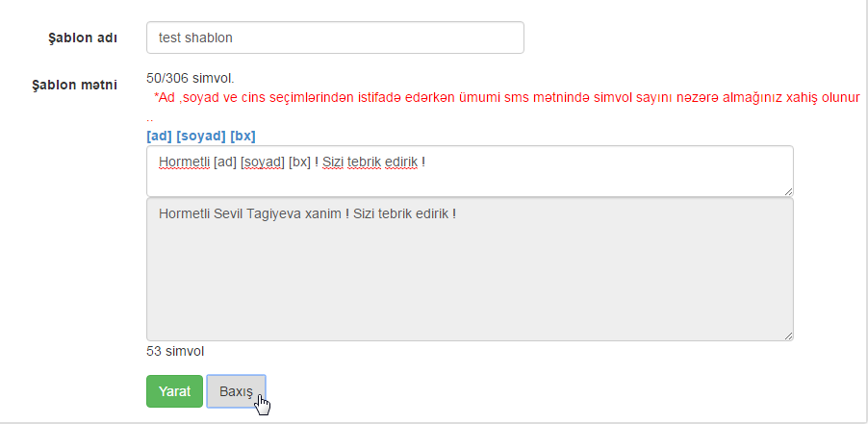Focus the white template text area

[470, 171]
